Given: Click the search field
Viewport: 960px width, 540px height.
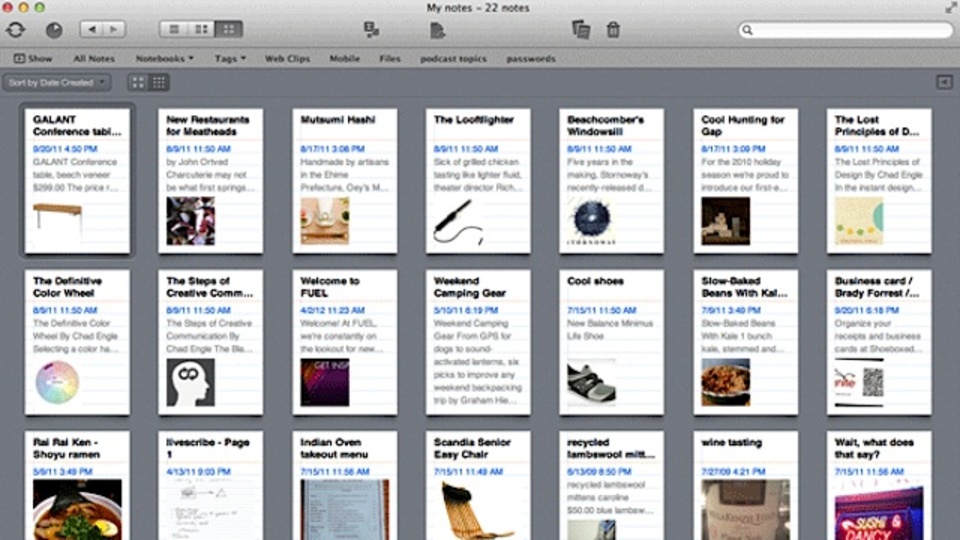Looking at the screenshot, I should click(x=846, y=30).
